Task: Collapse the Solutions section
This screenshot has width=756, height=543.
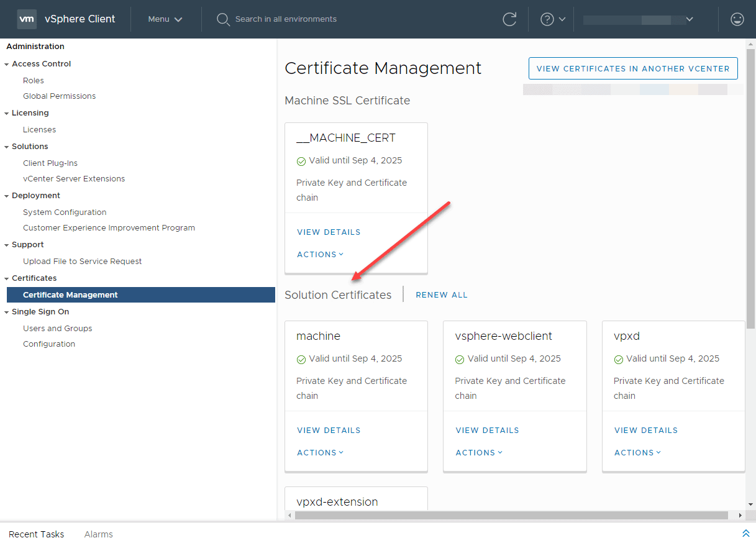Action: (x=6, y=147)
